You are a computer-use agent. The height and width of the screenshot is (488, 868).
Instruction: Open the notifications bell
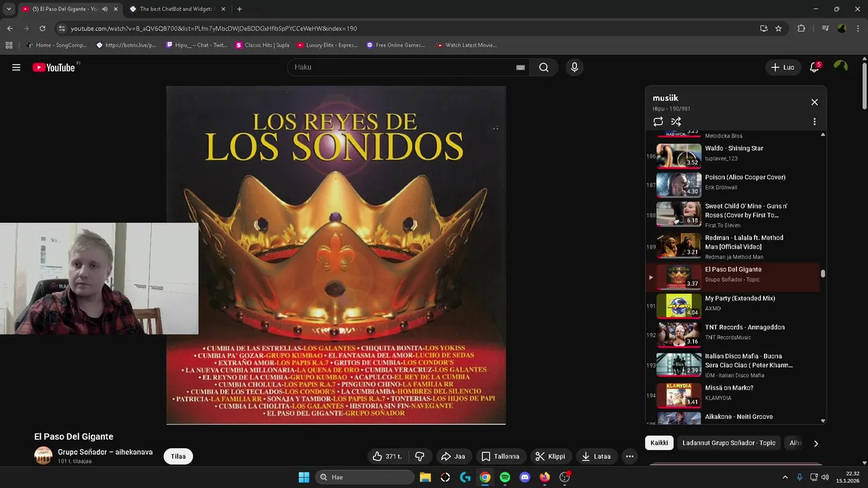click(814, 67)
